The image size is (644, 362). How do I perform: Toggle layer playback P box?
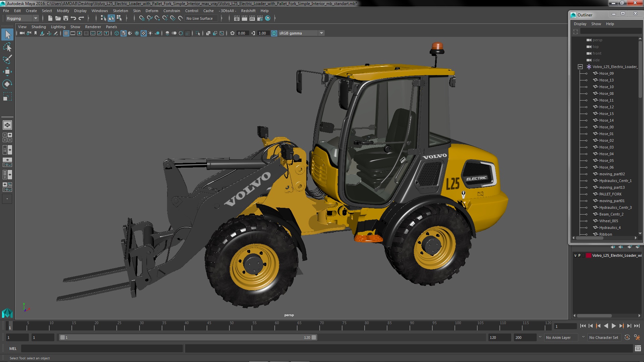579,255
